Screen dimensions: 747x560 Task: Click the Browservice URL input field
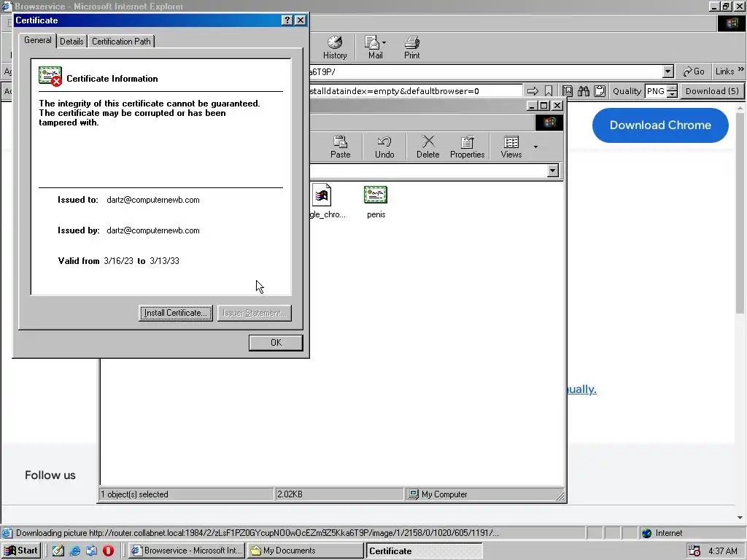point(415,91)
